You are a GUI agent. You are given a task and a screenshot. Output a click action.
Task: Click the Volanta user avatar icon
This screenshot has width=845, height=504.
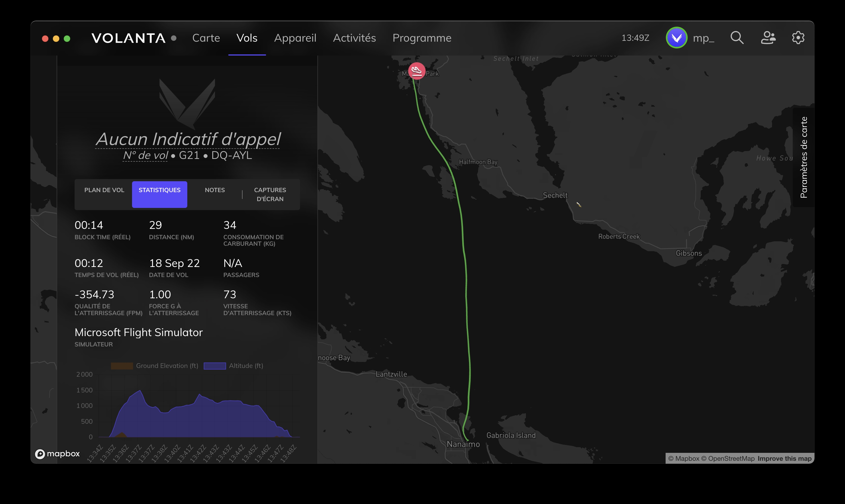(676, 38)
